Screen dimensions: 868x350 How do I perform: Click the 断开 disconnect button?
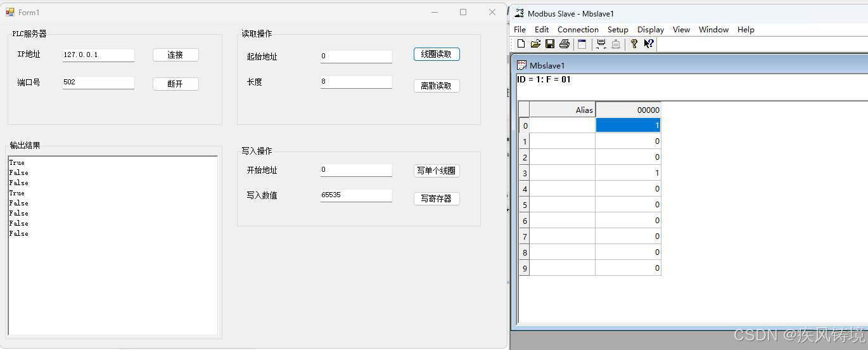176,84
